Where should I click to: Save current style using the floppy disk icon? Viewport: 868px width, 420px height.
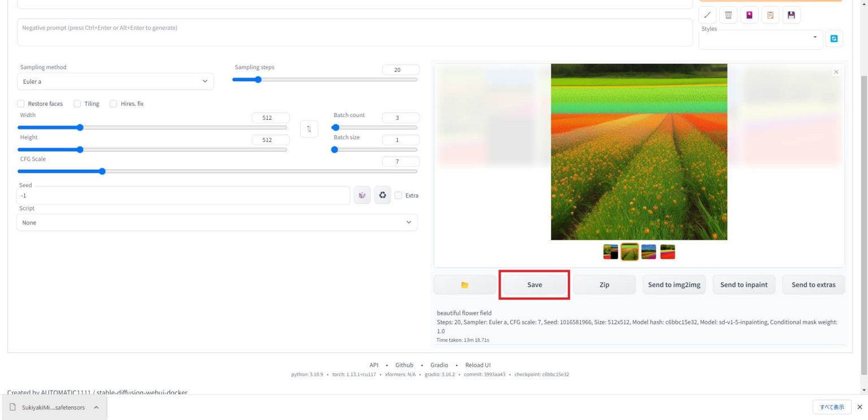(791, 15)
